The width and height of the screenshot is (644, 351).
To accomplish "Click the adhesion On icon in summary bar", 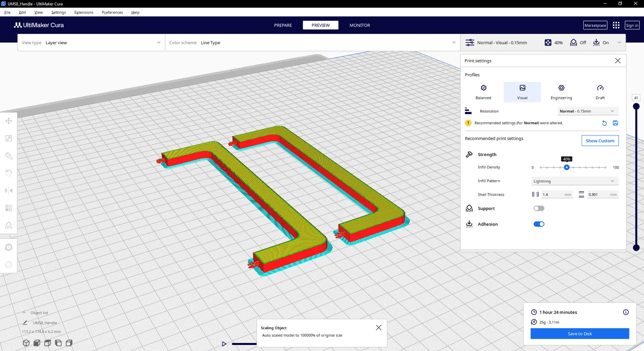I will click(597, 43).
